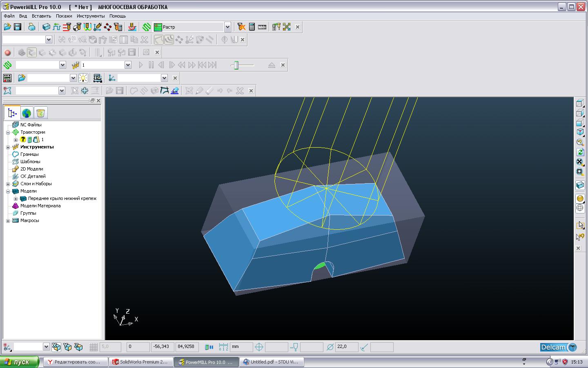Expand the Инструменты tree node
Viewport: 588px width, 368px height.
point(8,147)
